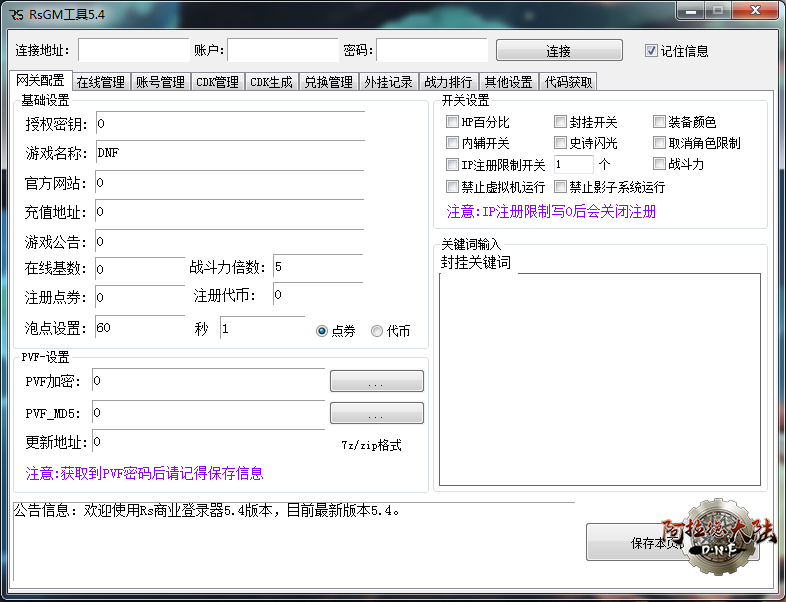This screenshot has width=786, height=602.
Task: Click inside the 封挂关键词 text area
Action: (x=599, y=379)
